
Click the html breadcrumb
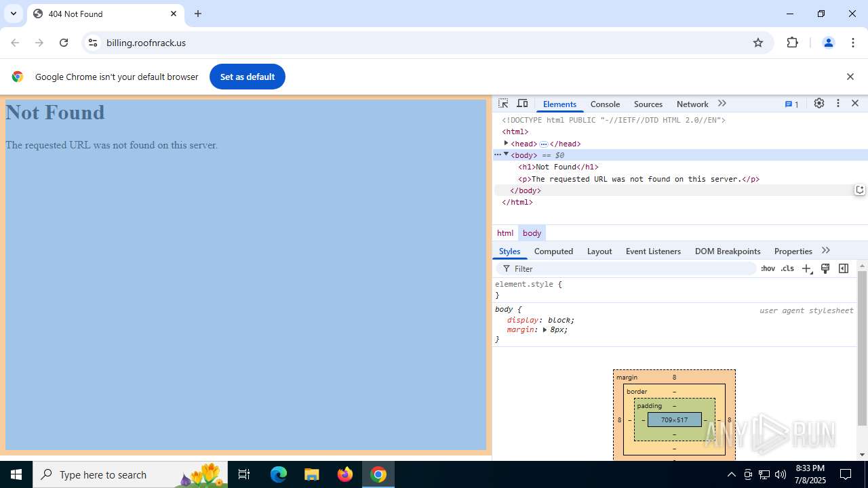[x=505, y=233]
